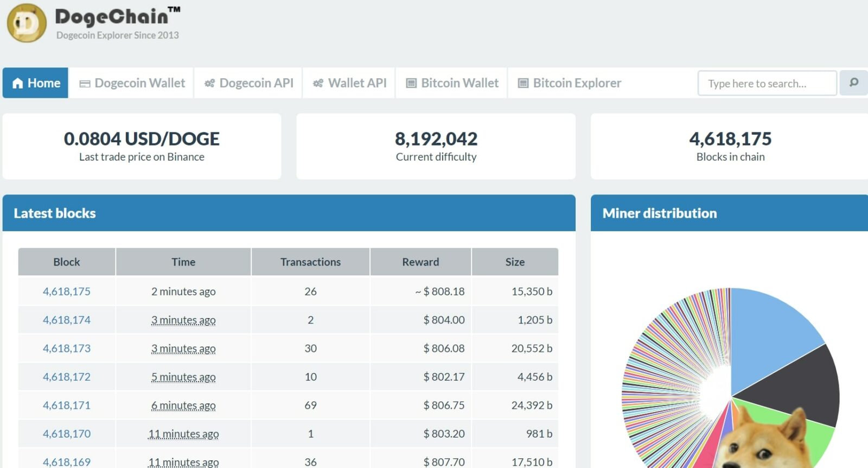Click '6 minutes ago' time cell
Image resolution: width=868 pixels, height=468 pixels.
[183, 405]
